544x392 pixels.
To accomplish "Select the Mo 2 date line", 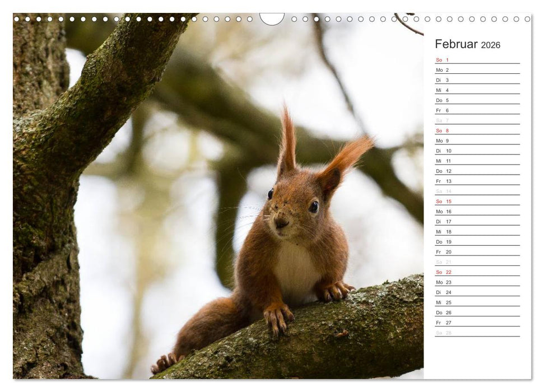I will click(x=443, y=69).
